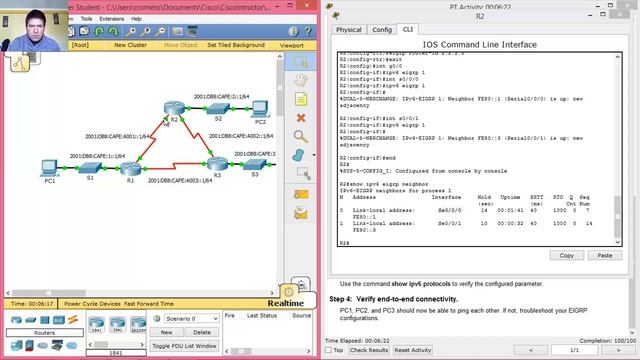Open the Extensions menu
Image resolution: width=640 pixels, height=360 pixels.
[x=111, y=19]
